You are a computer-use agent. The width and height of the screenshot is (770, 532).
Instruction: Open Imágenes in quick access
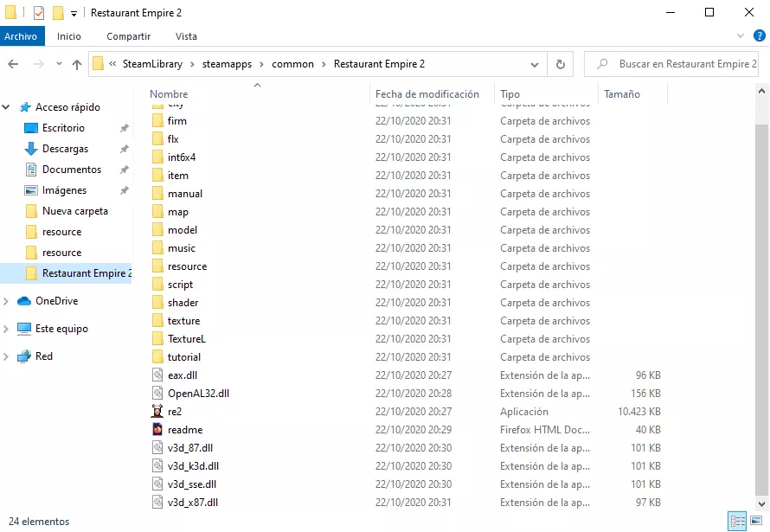64,190
